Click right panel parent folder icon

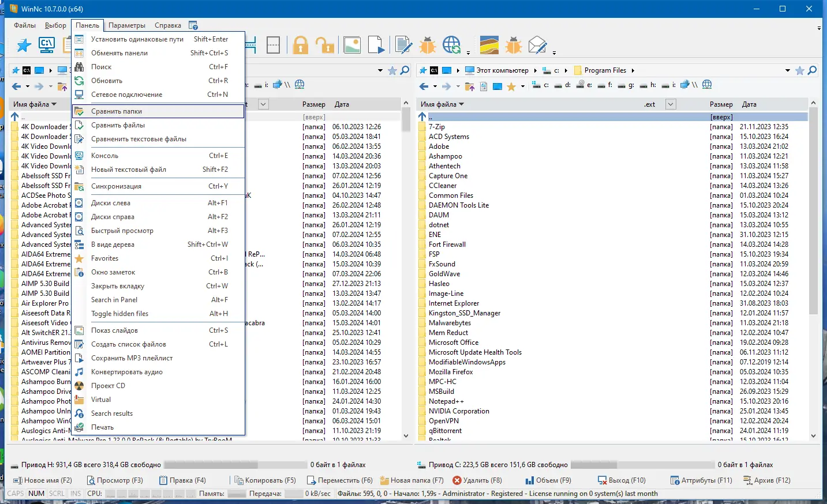470,86
